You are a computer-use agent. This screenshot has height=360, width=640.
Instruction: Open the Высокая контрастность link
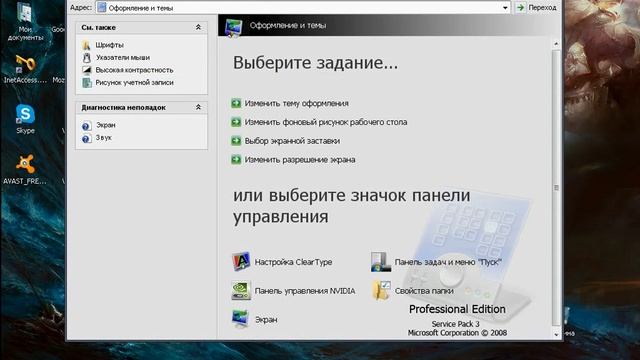tap(134, 70)
